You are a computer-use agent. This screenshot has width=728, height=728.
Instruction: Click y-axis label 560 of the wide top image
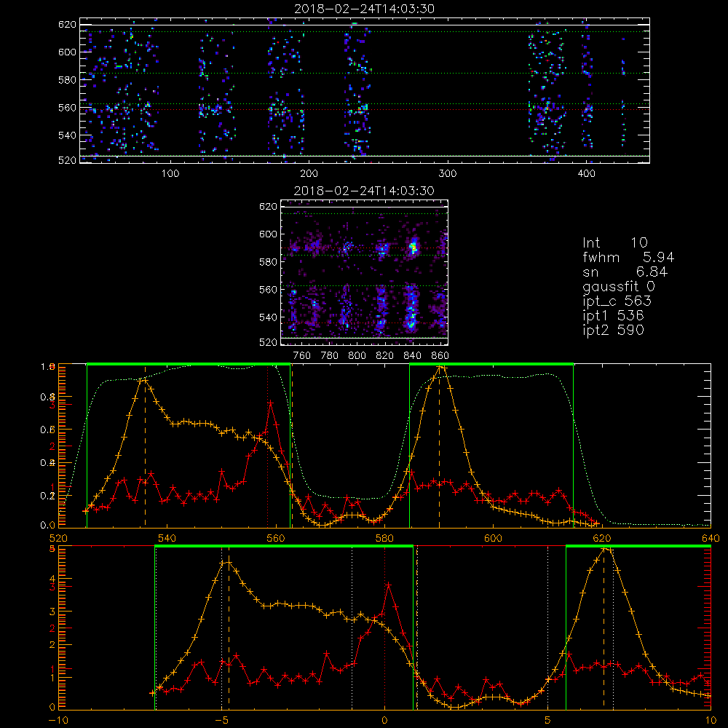click(67, 108)
